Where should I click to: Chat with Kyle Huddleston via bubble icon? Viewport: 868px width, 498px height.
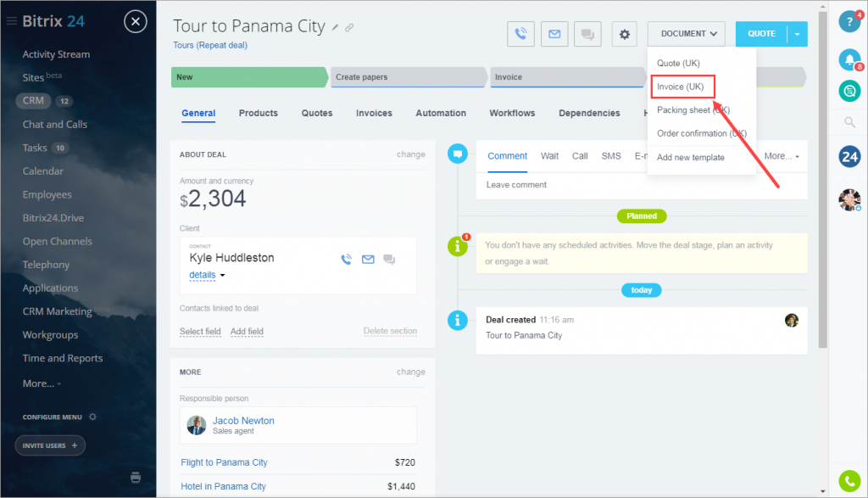pyautogui.click(x=389, y=260)
